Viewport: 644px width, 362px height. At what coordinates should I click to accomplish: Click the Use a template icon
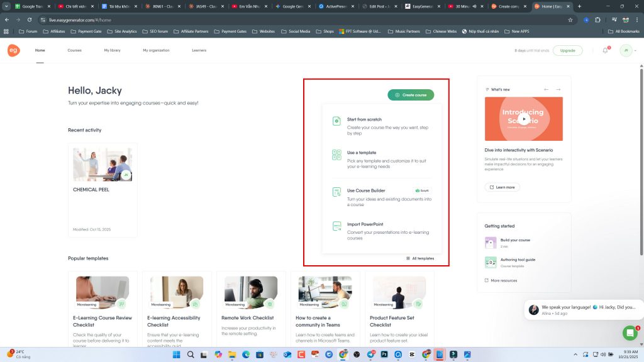click(x=337, y=155)
